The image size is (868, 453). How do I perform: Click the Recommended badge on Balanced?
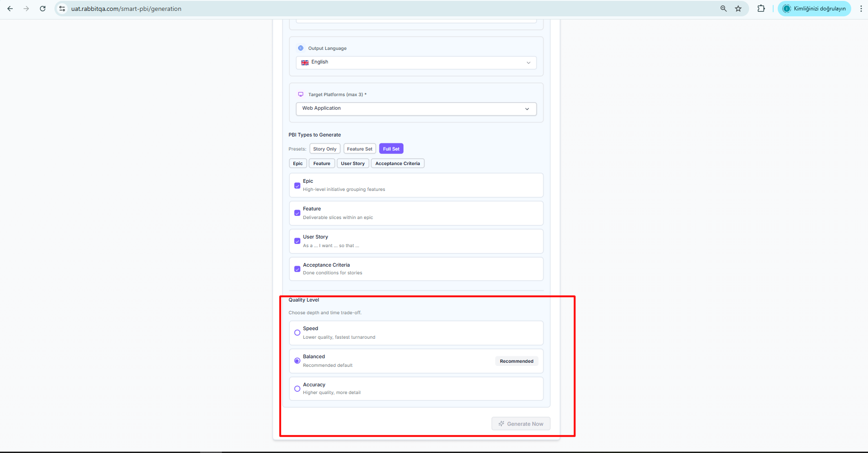point(516,361)
